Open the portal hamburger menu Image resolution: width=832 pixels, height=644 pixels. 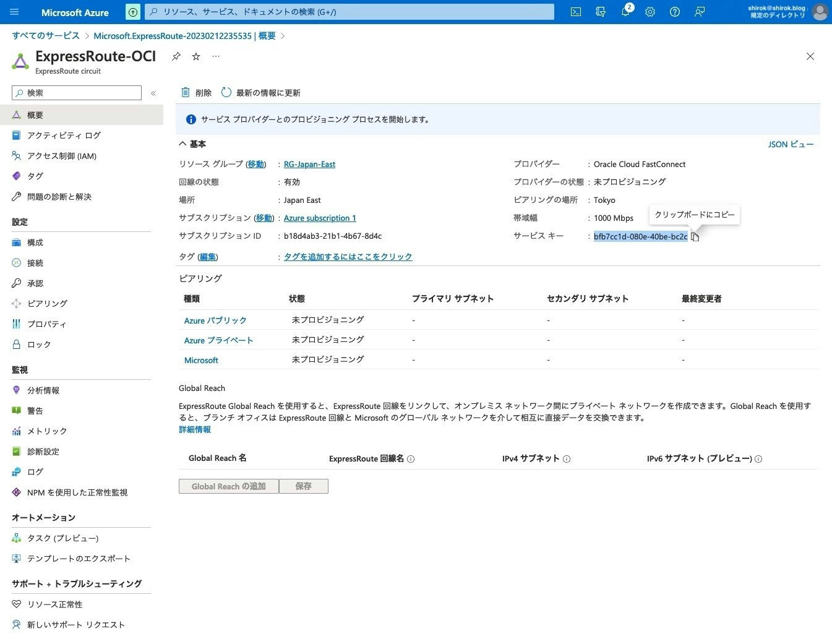pos(14,12)
